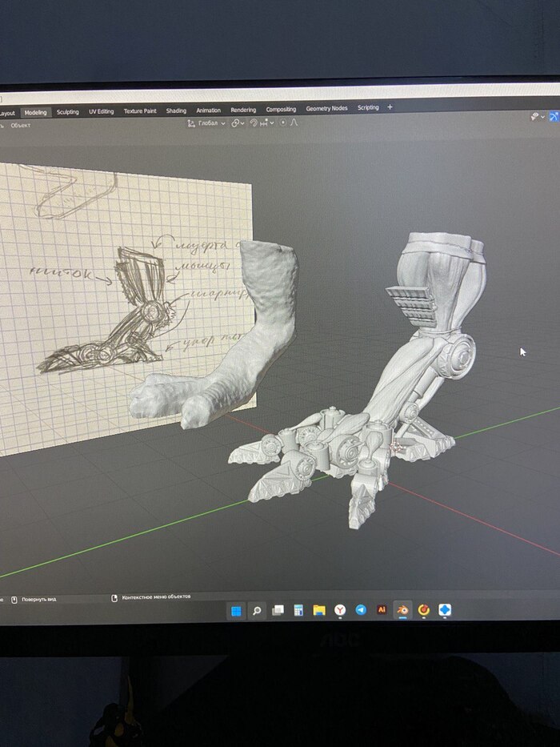Open the viewport object visibility dropdown
This screenshot has height=747, width=560.
tap(538, 117)
